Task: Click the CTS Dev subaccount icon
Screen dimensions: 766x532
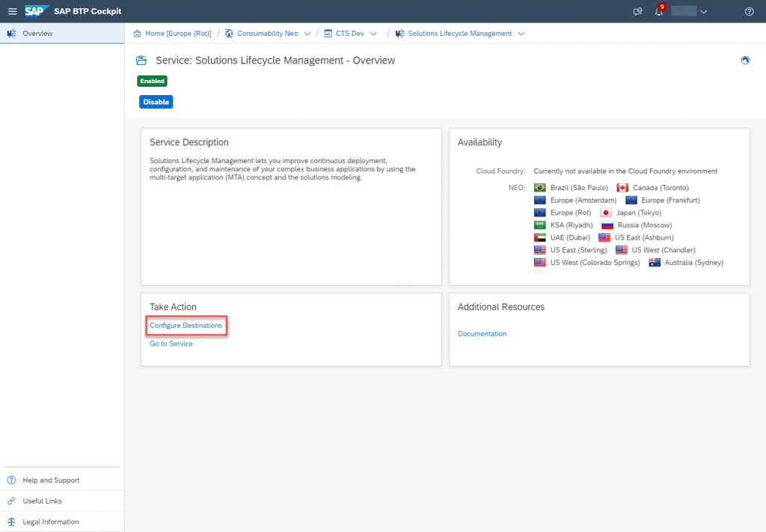Action: pos(328,33)
